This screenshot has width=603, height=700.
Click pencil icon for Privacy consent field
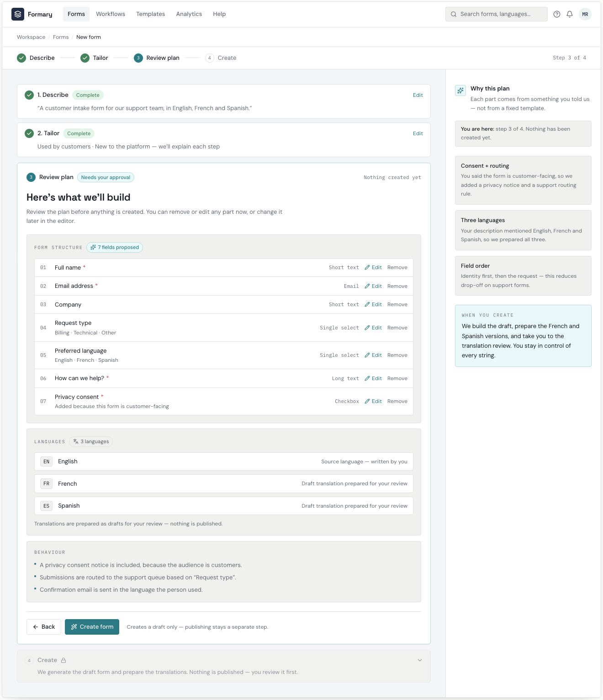(367, 401)
